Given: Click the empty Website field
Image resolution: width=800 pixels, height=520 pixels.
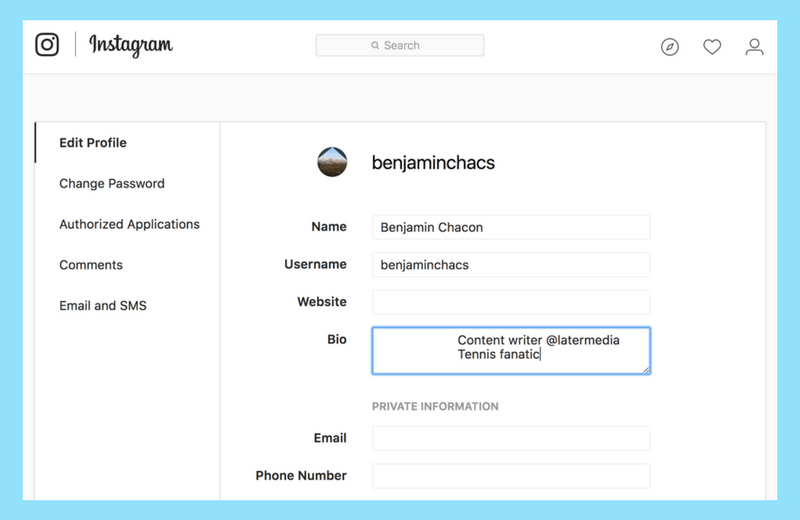Looking at the screenshot, I should coord(511,302).
